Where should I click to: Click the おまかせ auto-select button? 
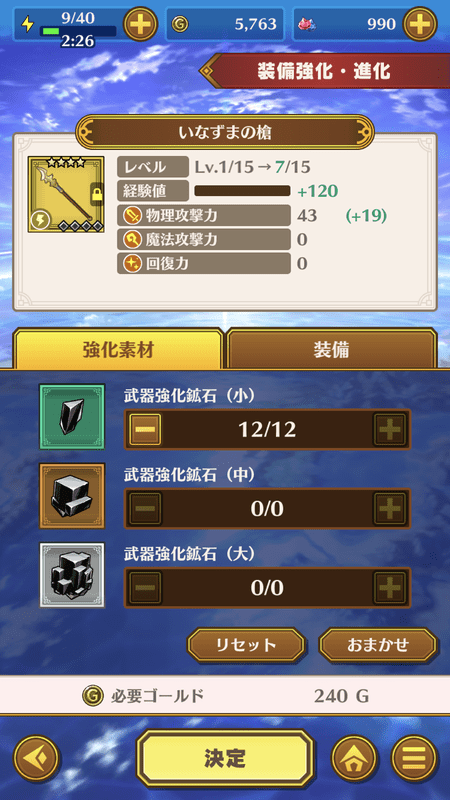click(378, 645)
